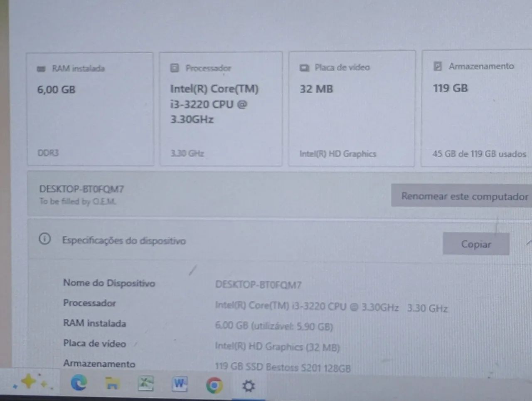
Task: Click the Armazenamento storage icon
Action: (x=438, y=66)
